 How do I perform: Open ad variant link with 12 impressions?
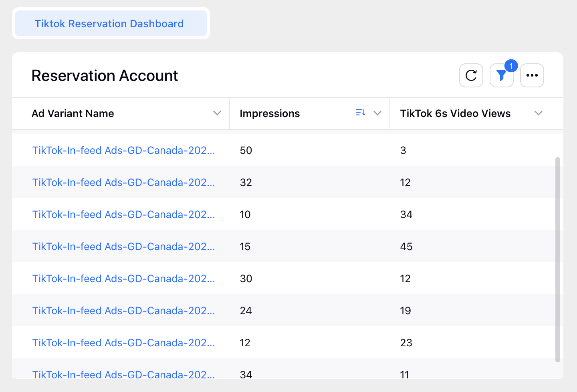(x=123, y=343)
